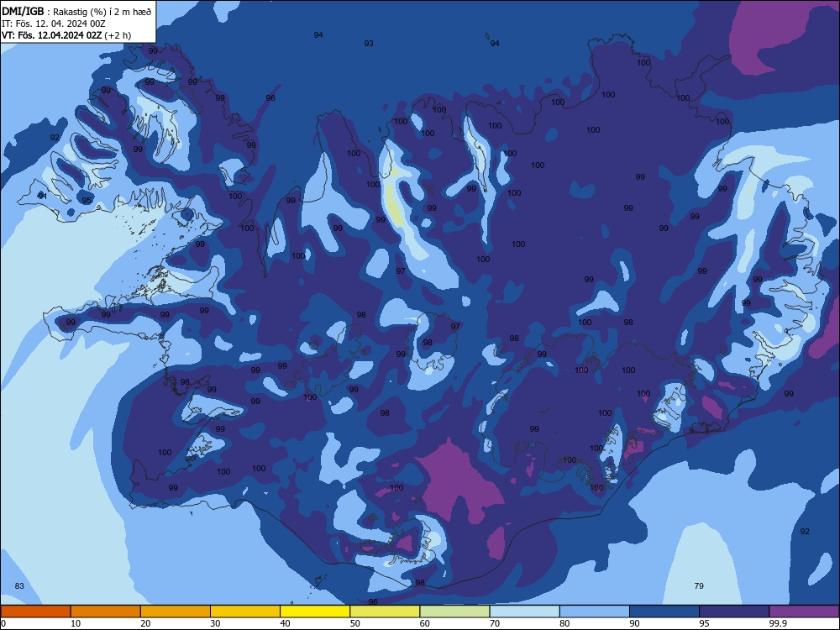Click the legend tick label '80'
Screen dimensions: 840x630
[x=564, y=623]
